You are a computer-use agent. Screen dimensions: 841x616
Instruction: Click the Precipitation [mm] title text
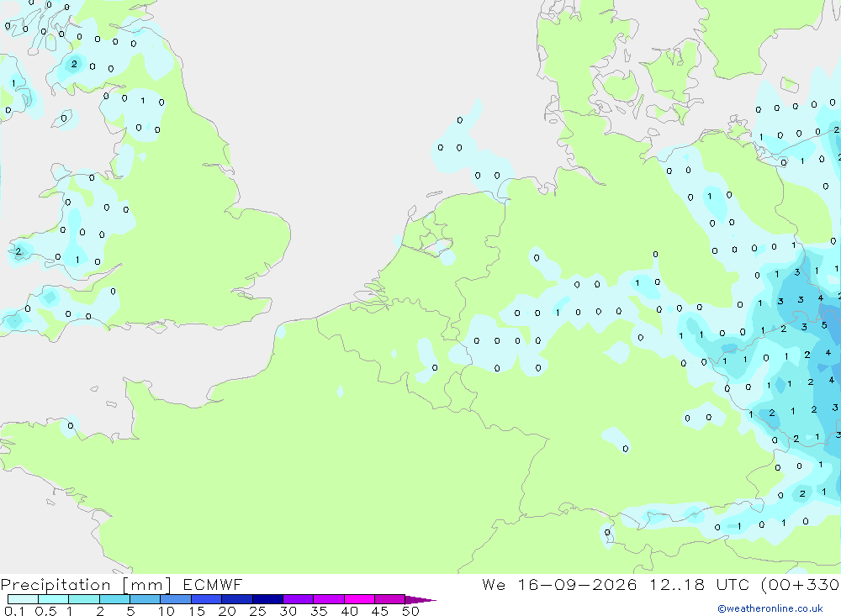(x=86, y=585)
